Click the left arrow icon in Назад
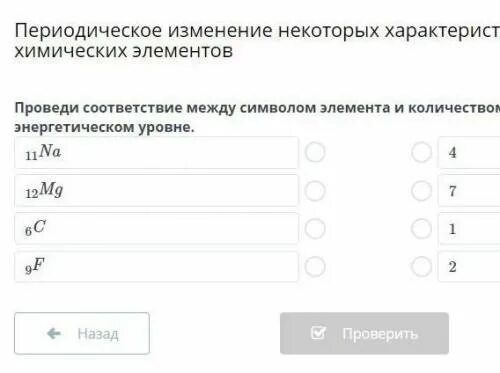Viewport: 500px width, 373px height. pyautogui.click(x=54, y=333)
